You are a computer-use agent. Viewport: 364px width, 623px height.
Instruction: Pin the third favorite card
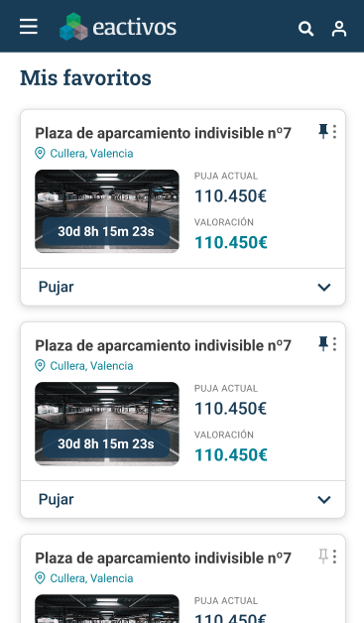(x=323, y=557)
